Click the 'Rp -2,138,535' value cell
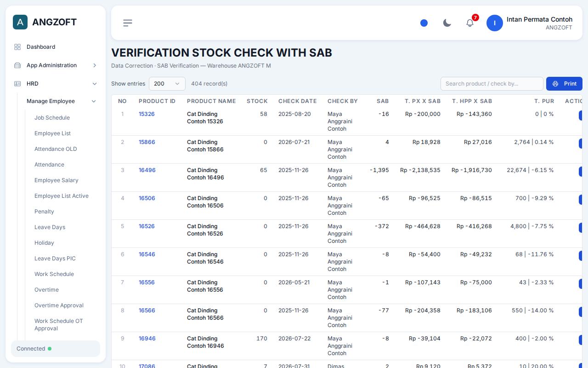This screenshot has width=588, height=368. [420, 170]
